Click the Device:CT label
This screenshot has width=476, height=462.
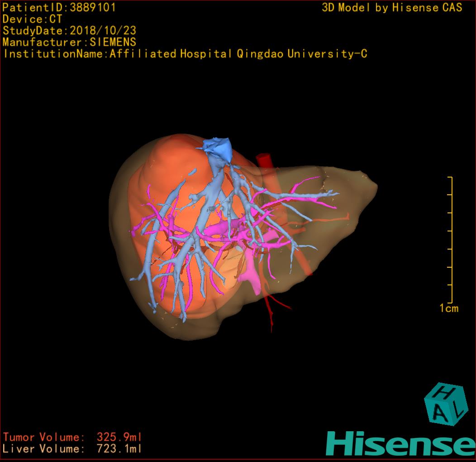pos(32,19)
